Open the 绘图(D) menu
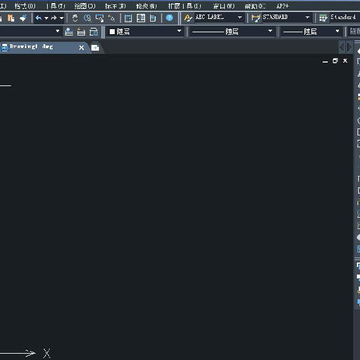The width and height of the screenshot is (360, 360). tap(85, 6)
